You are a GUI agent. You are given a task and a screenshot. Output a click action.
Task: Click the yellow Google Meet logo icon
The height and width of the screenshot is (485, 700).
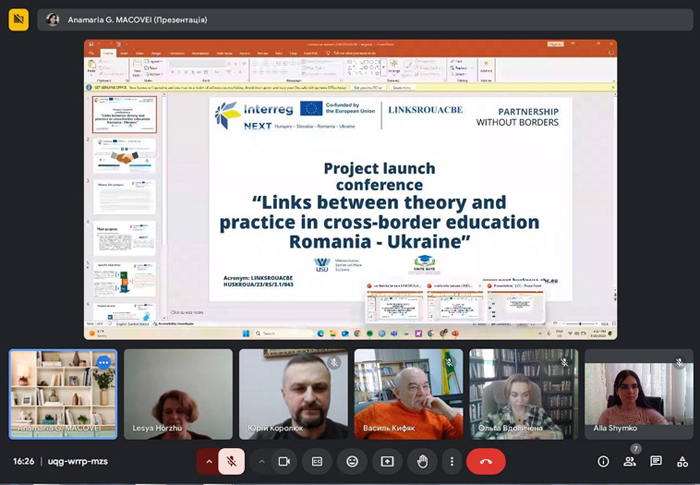[x=18, y=20]
